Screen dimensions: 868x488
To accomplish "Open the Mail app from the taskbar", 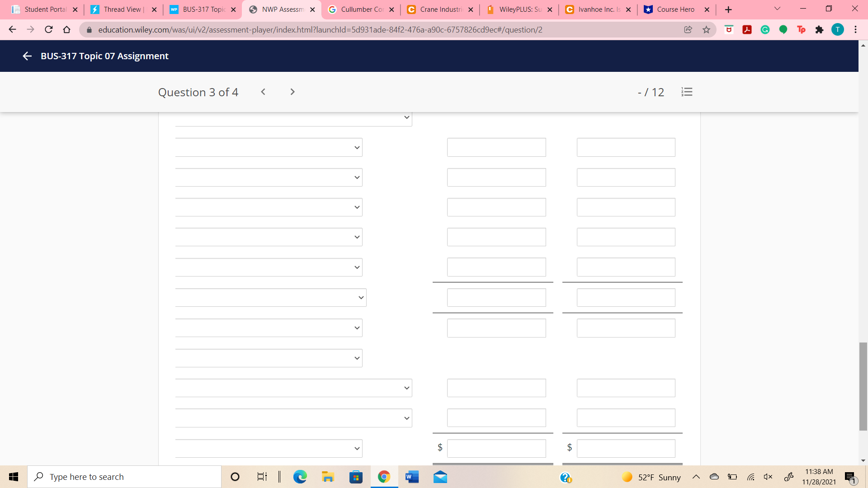I will pyautogui.click(x=440, y=477).
